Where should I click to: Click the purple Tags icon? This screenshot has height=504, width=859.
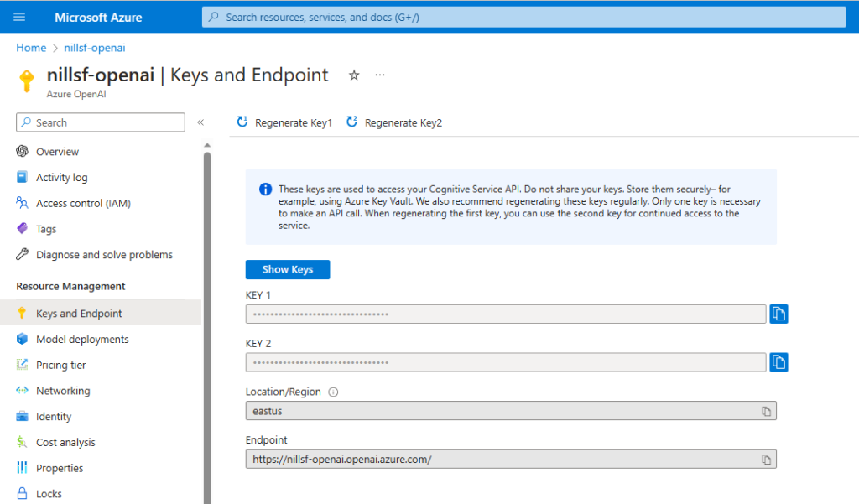tap(22, 228)
